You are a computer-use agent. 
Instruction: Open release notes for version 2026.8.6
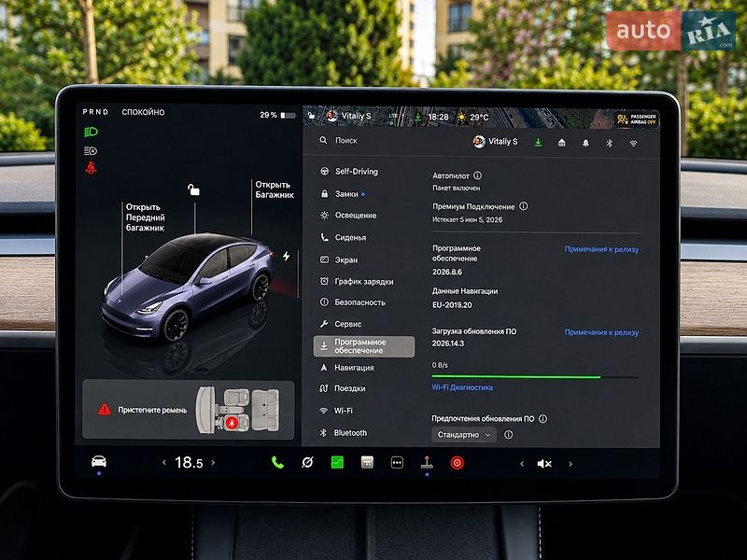click(601, 249)
